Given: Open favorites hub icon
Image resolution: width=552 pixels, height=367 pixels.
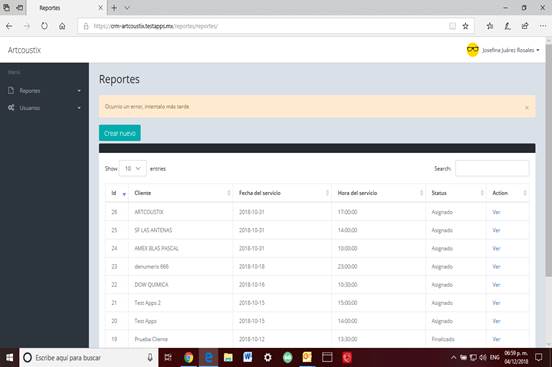Looking at the screenshot, I should point(490,26).
